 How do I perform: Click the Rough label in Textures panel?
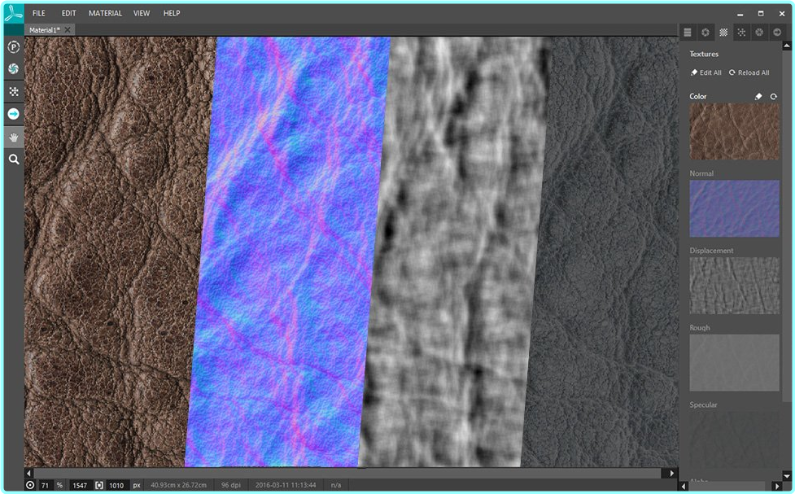[x=700, y=328]
